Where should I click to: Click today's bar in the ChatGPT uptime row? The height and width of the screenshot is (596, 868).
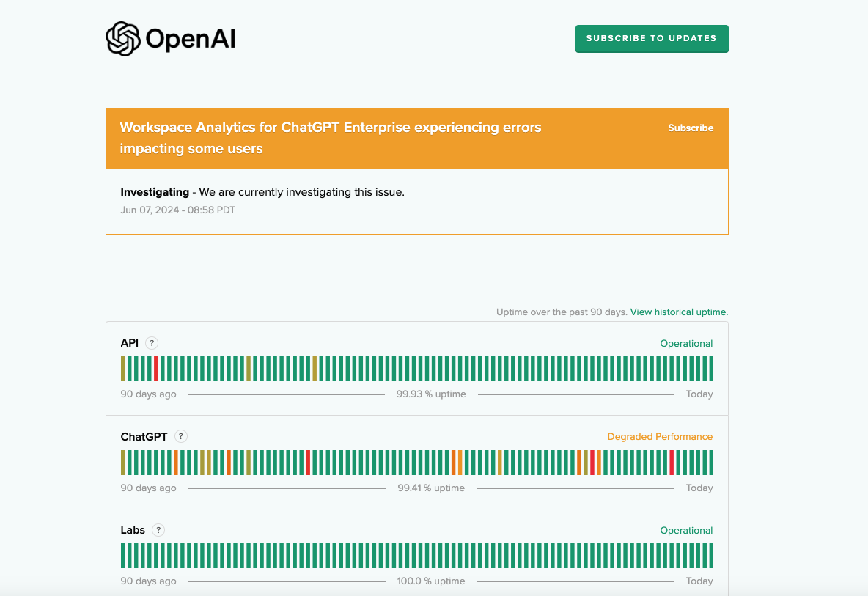tap(710, 463)
